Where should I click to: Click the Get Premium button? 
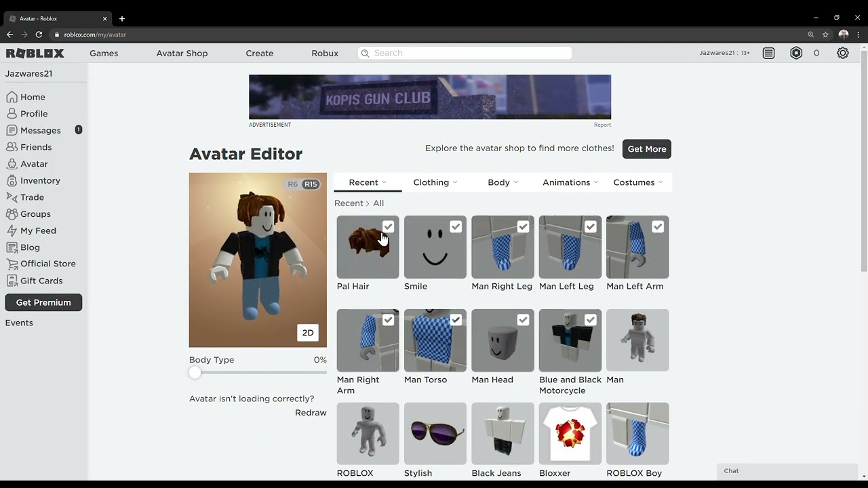43,302
